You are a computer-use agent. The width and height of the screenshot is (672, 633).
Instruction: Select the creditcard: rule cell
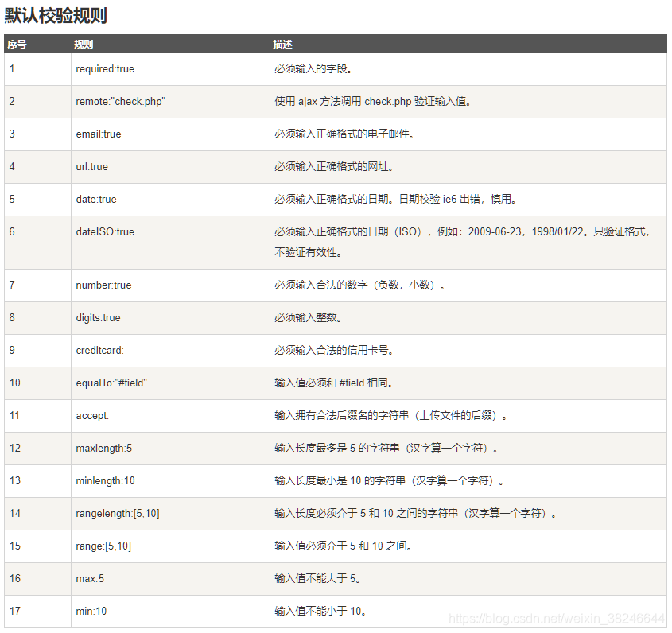click(x=170, y=350)
